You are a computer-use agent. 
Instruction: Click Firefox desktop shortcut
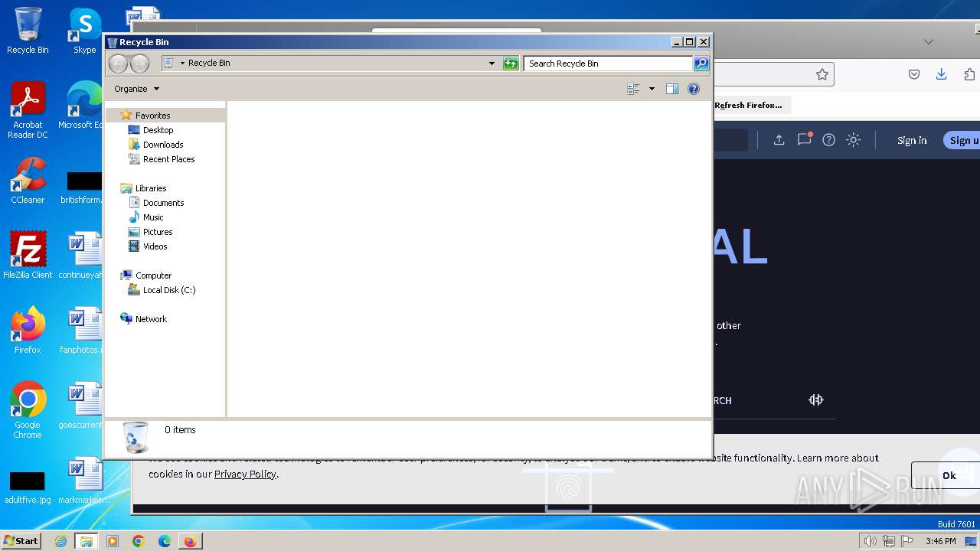click(28, 331)
